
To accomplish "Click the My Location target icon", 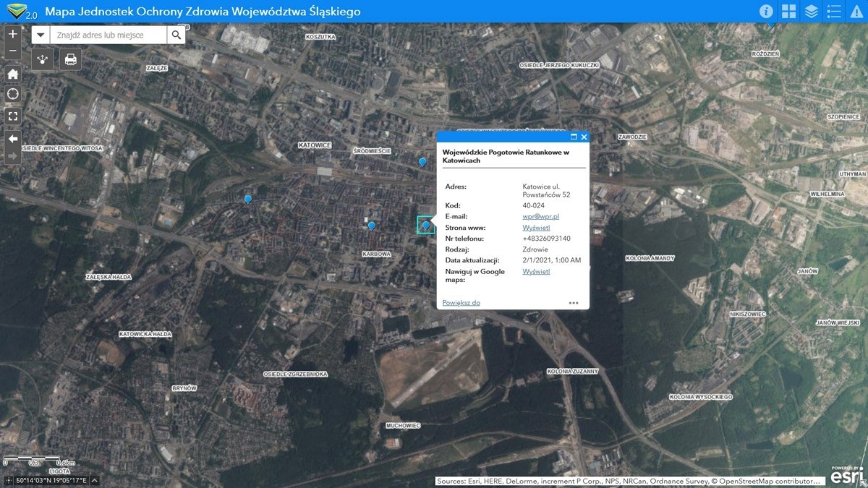I will (12, 94).
